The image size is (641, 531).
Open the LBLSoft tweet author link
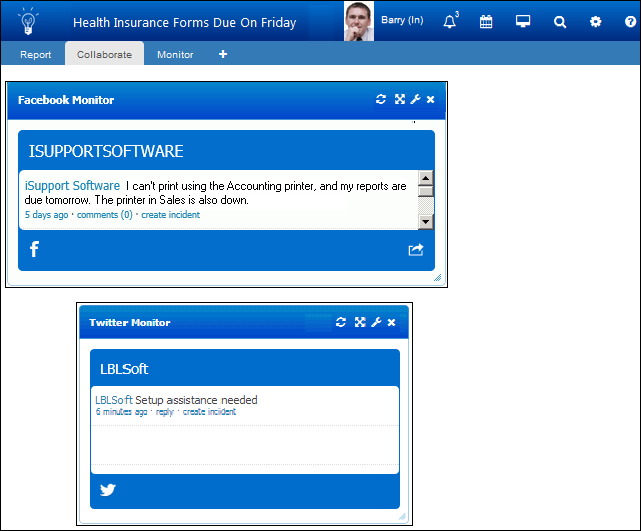coord(114,400)
